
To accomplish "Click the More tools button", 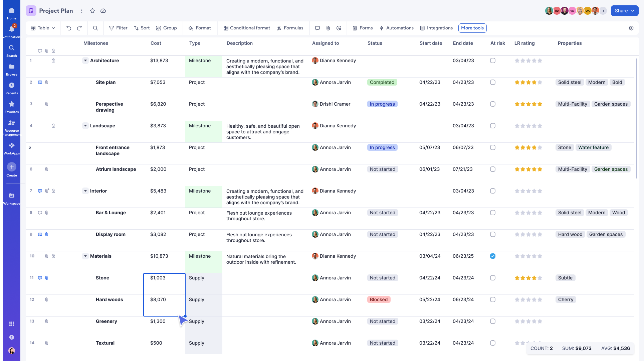I will [x=472, y=28].
